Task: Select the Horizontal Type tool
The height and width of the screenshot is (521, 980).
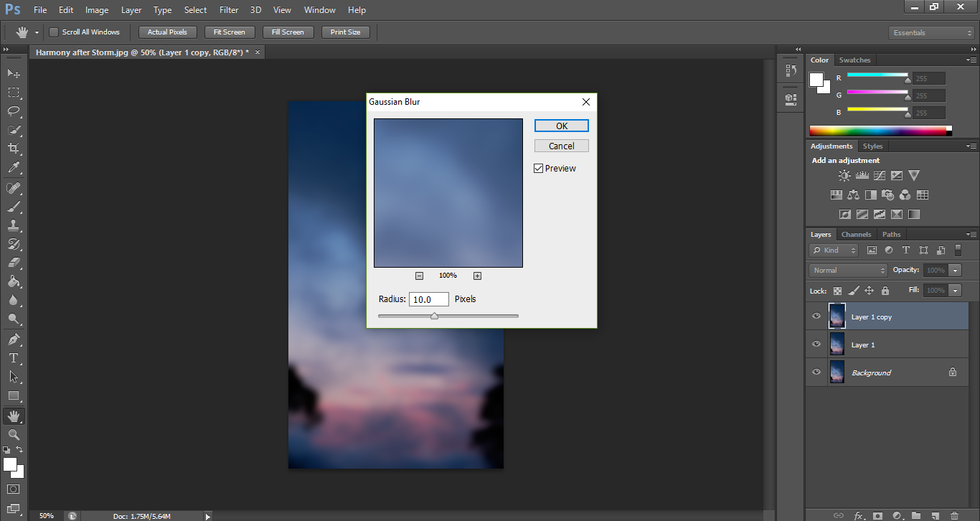Action: click(14, 358)
